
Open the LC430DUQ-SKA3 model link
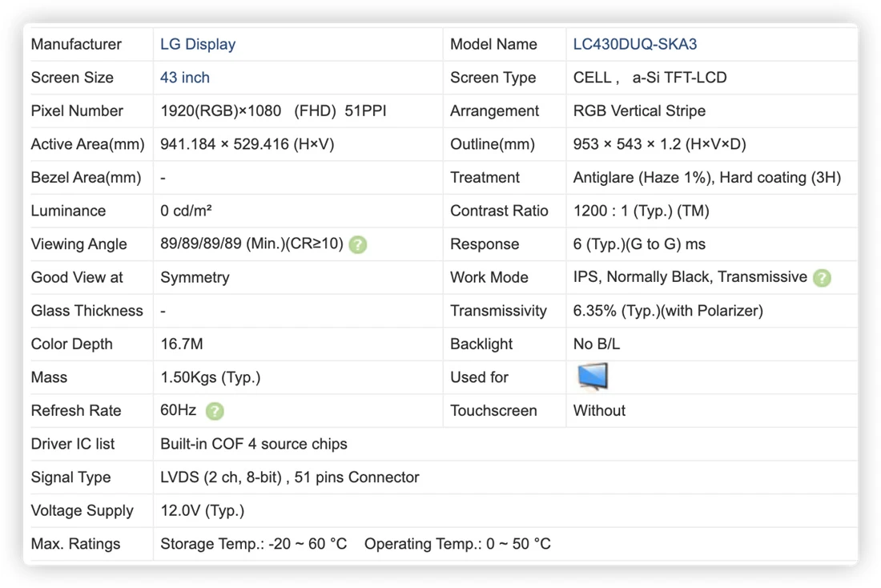[635, 44]
